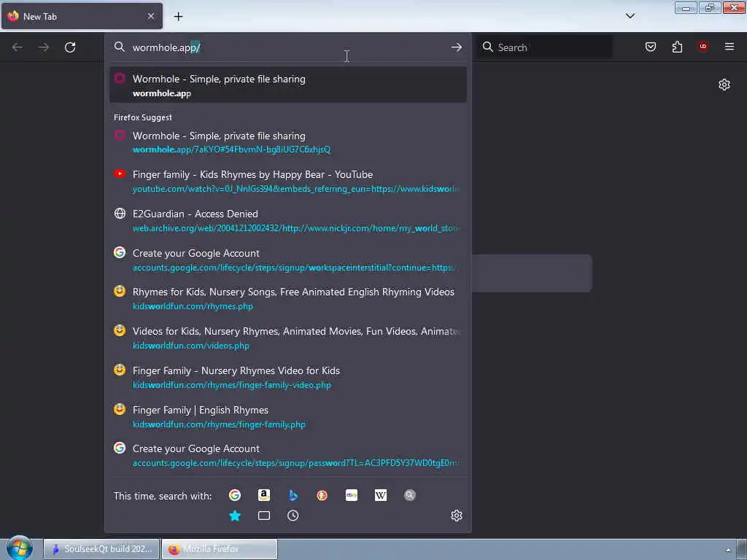Open the Extensions puzzle icon
The image size is (747, 560).
[677, 47]
